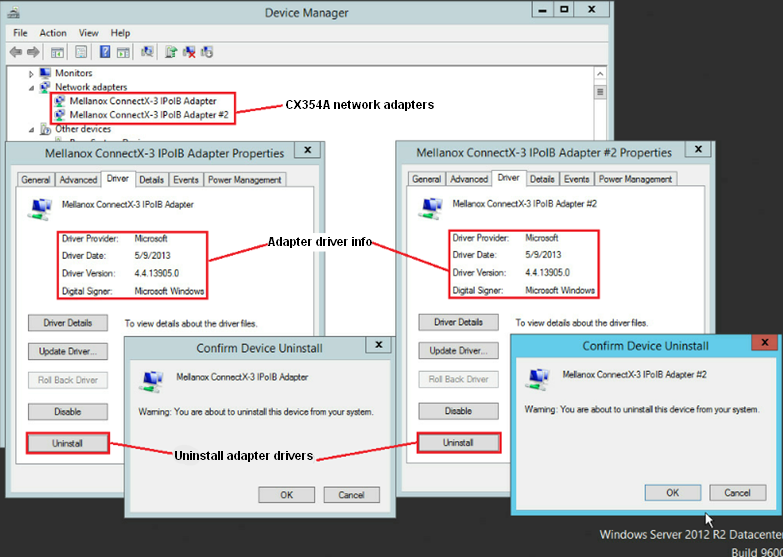This screenshot has height=557, width=783.
Task: Click icon beside first Mellanox ConnectX-3 IPoIB Adapter row
Action: coord(60,101)
